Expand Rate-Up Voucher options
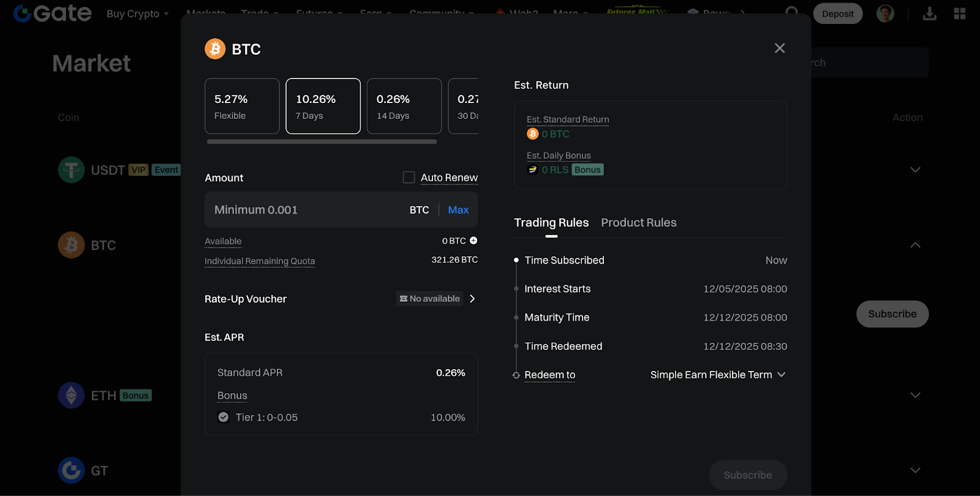This screenshot has height=496, width=980. point(472,299)
